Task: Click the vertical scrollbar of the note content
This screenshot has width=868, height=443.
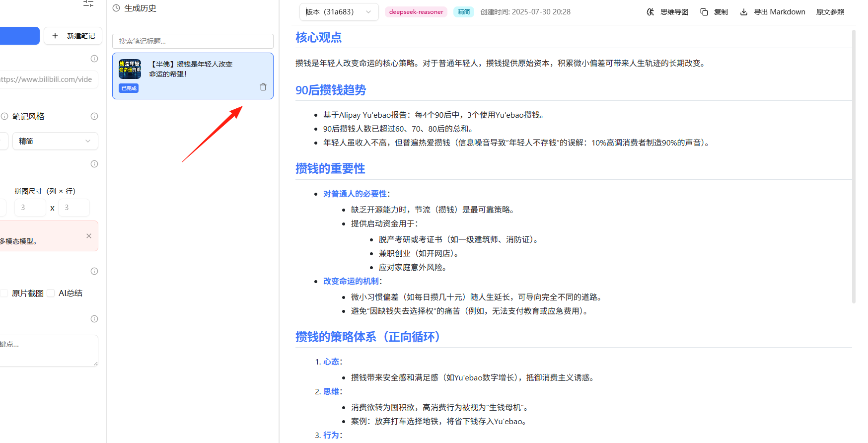Action: coord(854,166)
